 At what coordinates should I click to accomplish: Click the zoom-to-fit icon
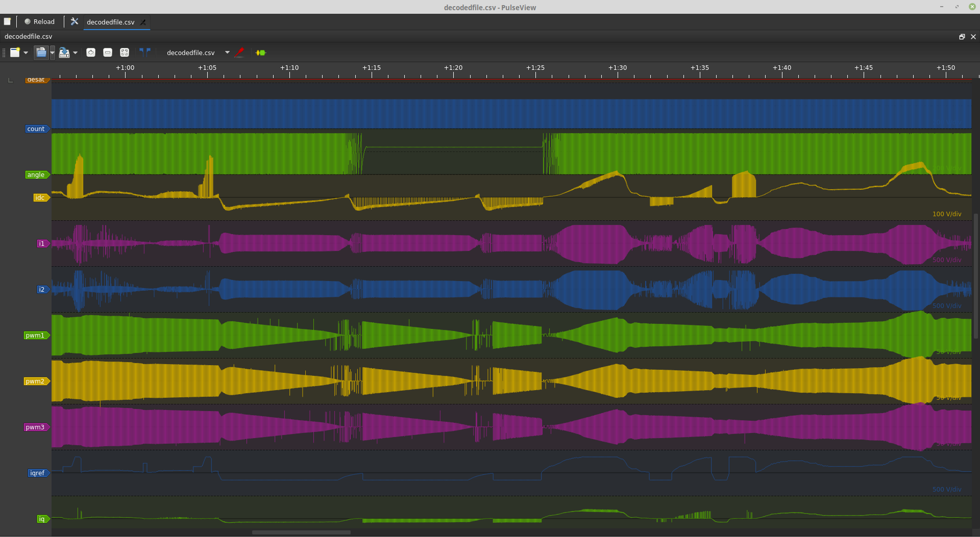click(x=125, y=53)
